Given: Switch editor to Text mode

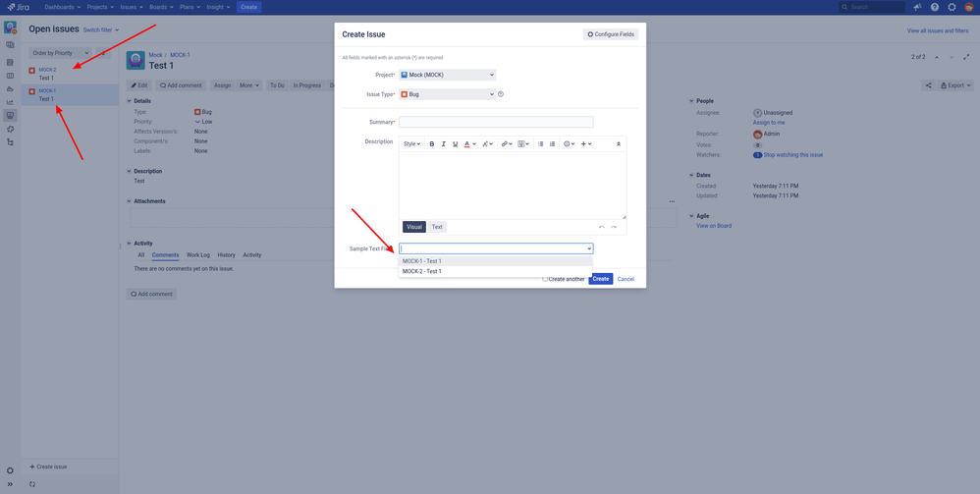Looking at the screenshot, I should [437, 227].
